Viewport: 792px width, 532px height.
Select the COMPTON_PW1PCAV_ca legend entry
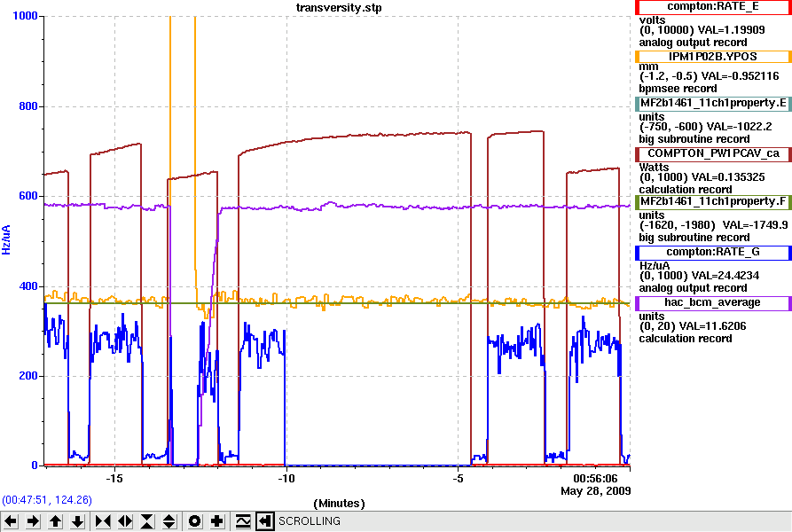[713, 153]
